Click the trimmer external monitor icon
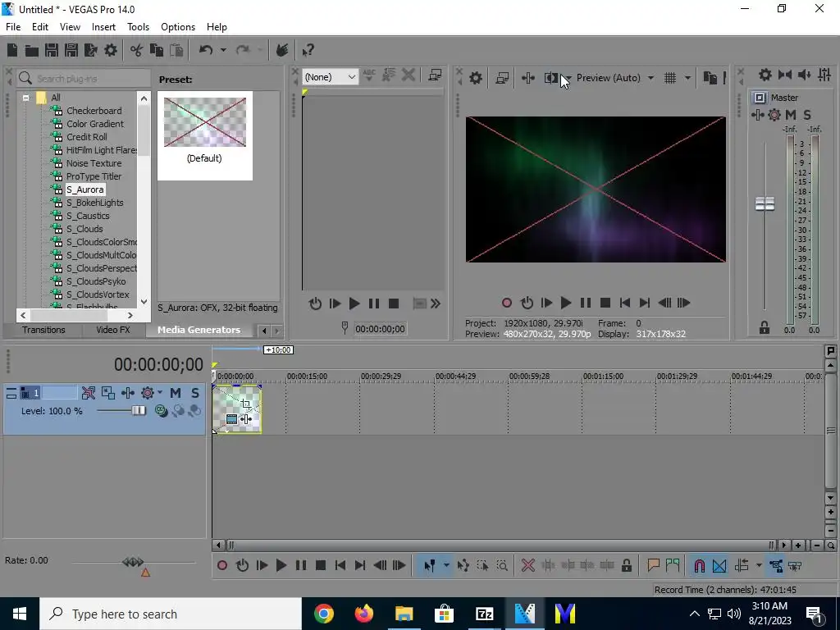The image size is (840, 630). (435, 75)
